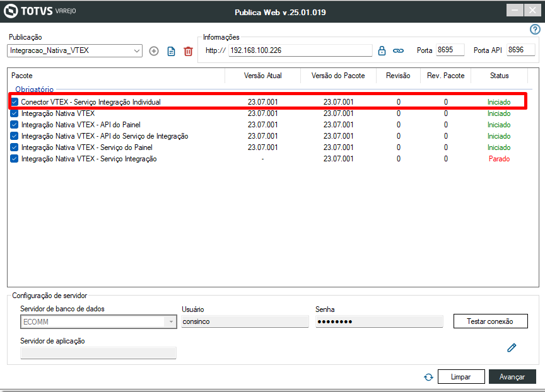Select Integração Nativa VTEX - Serviço do Painel text
545x392 pixels.
coord(87,147)
